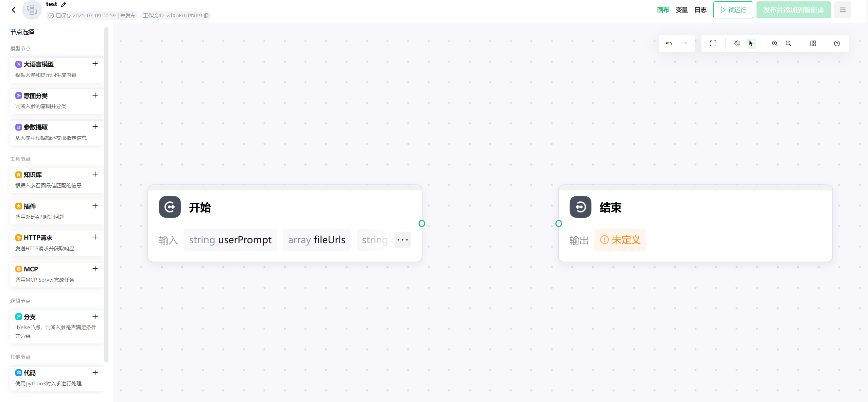Undo the last canvas action
Screen dimensions: 868x402
(x=669, y=43)
